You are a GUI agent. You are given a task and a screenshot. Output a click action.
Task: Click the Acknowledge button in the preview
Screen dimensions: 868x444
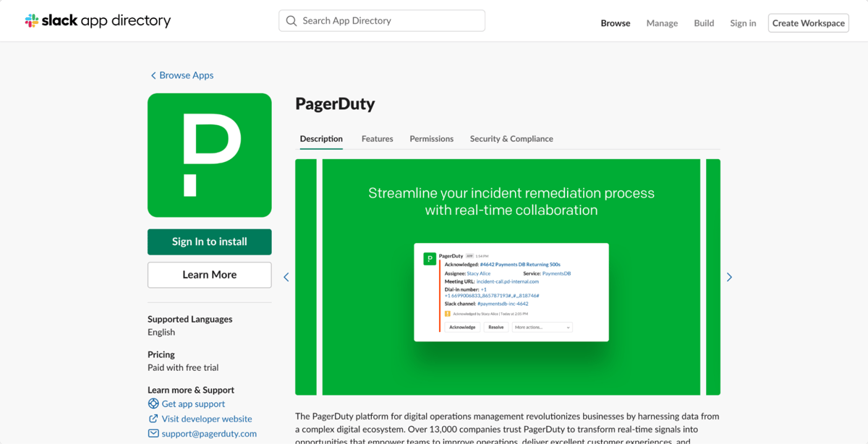462,328
